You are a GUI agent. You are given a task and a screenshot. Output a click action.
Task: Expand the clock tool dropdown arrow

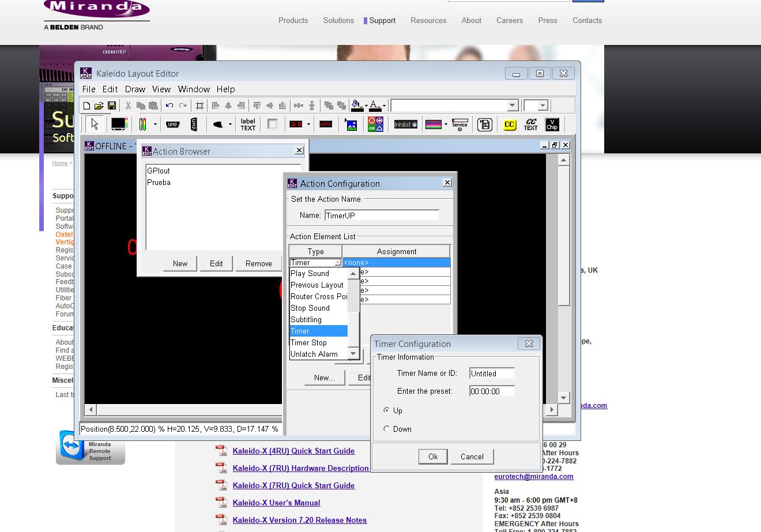point(308,124)
